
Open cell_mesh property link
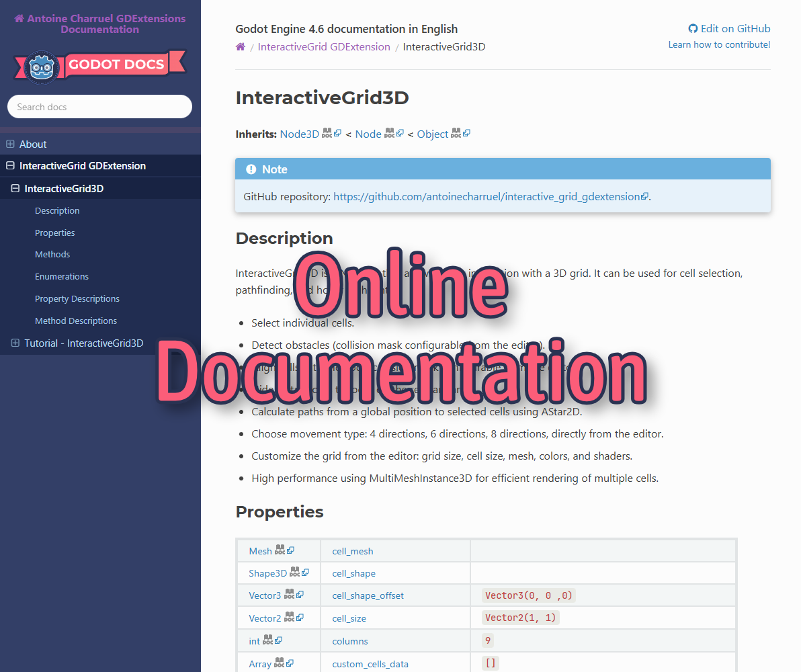click(353, 551)
